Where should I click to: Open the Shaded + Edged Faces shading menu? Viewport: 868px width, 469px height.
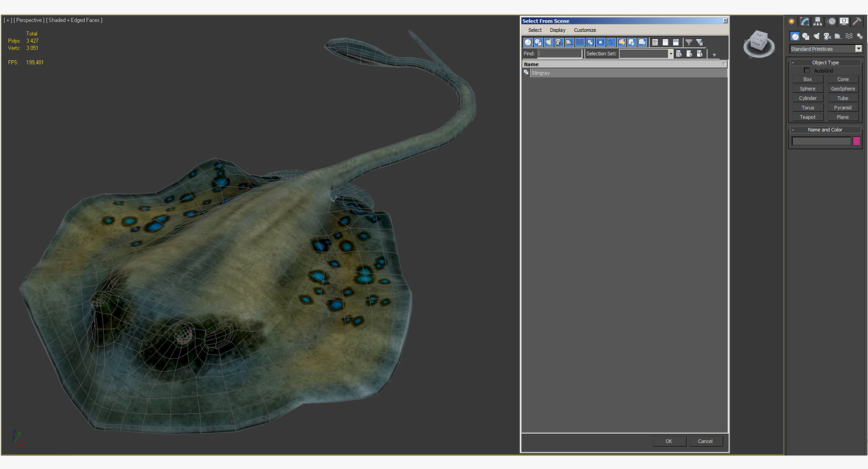74,20
